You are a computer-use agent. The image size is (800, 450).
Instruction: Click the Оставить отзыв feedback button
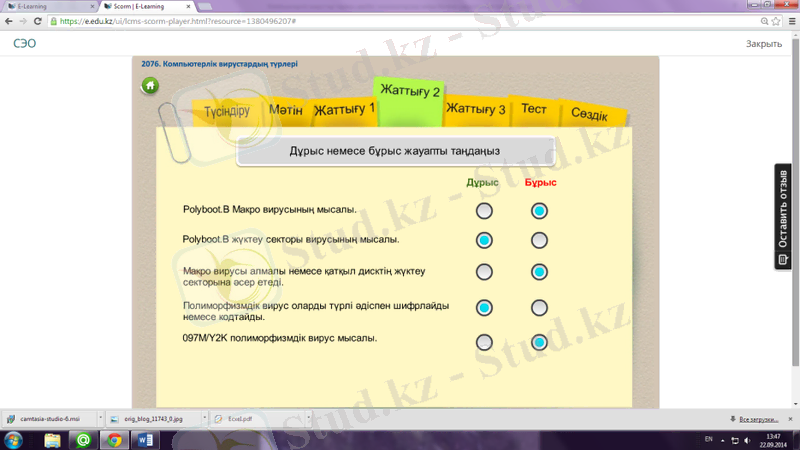(x=783, y=216)
